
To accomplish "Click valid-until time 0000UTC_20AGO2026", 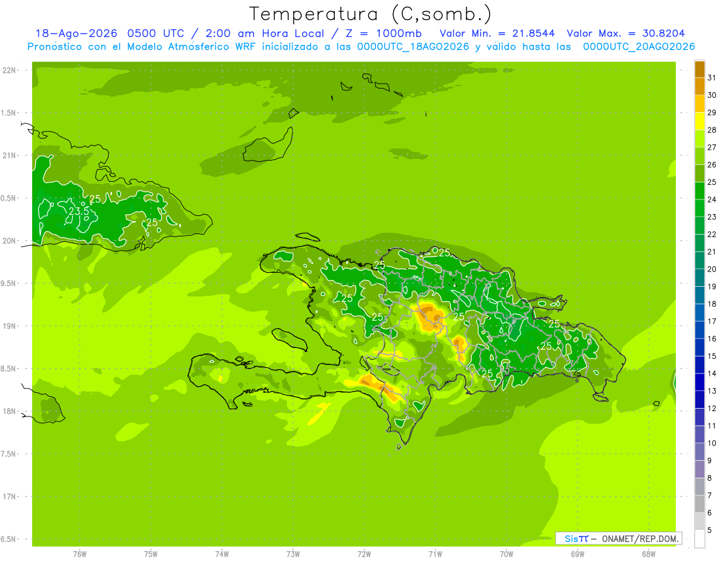I will click(x=639, y=47).
